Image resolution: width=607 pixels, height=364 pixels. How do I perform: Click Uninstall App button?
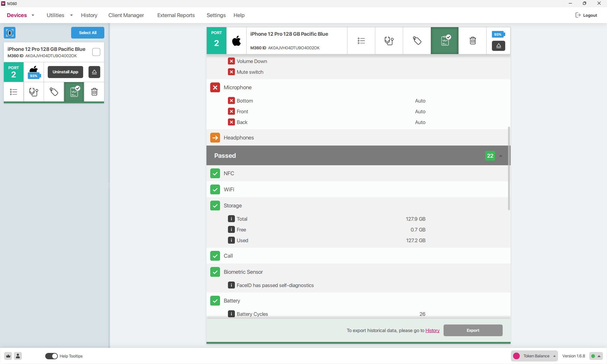[65, 72]
